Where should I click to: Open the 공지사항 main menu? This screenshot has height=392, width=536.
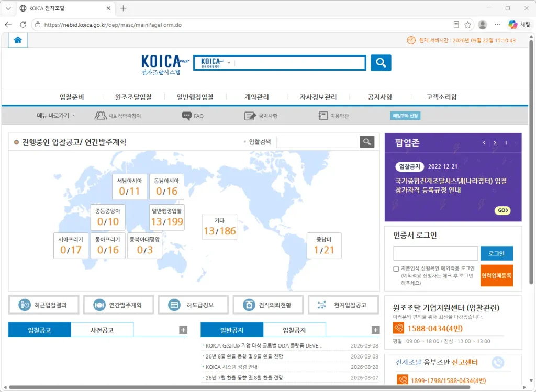[380, 97]
